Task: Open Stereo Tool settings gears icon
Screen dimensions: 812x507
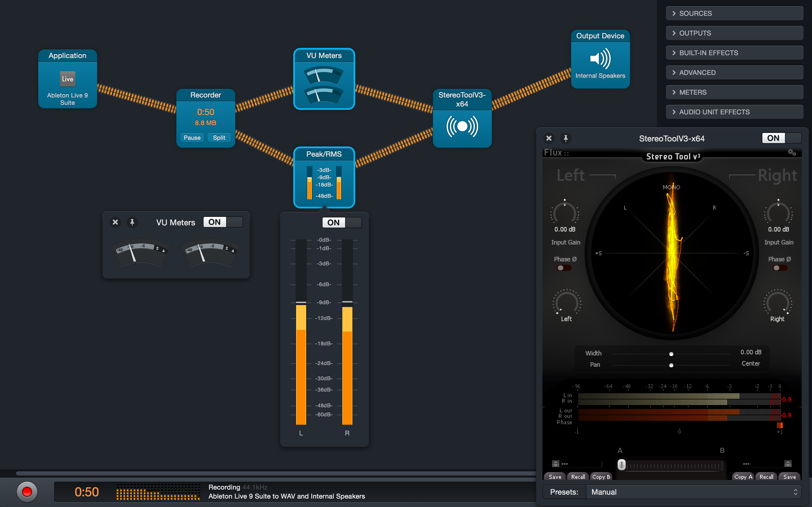Action: point(792,153)
